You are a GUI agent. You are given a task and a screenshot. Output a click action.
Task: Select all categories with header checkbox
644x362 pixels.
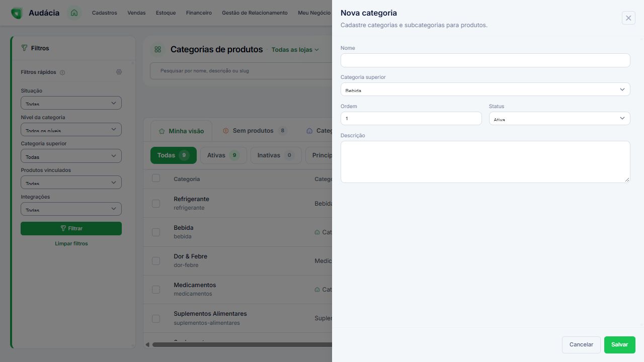(x=156, y=178)
